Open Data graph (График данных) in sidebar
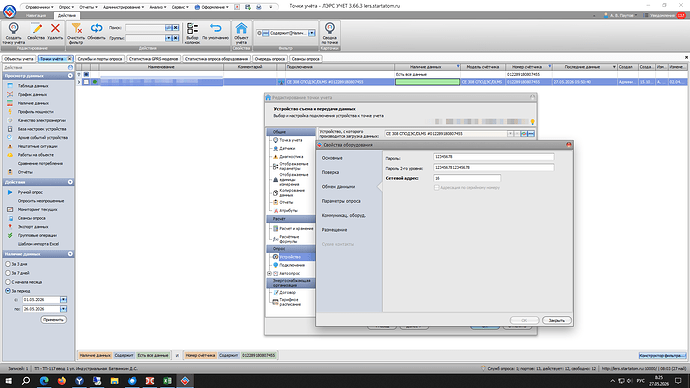This screenshot has width=690, height=388. click(x=32, y=95)
